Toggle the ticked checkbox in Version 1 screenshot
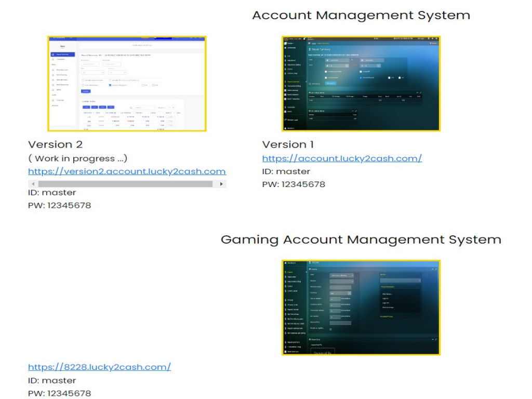532x399 pixels. tap(361, 77)
